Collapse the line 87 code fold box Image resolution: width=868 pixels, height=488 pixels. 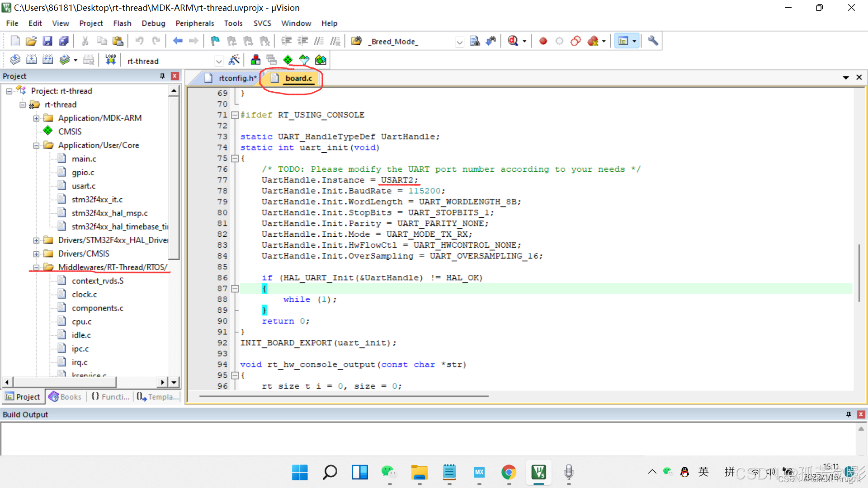(x=235, y=289)
